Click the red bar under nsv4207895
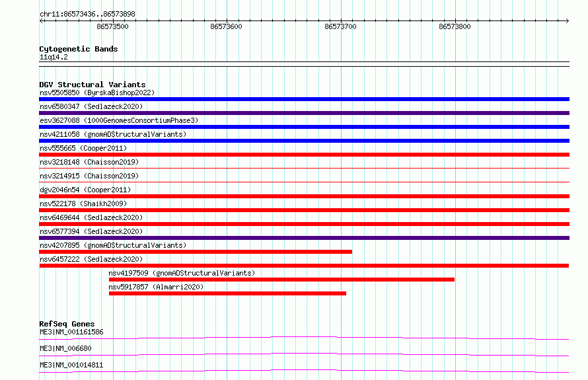The image size is (588, 380). pos(196,252)
